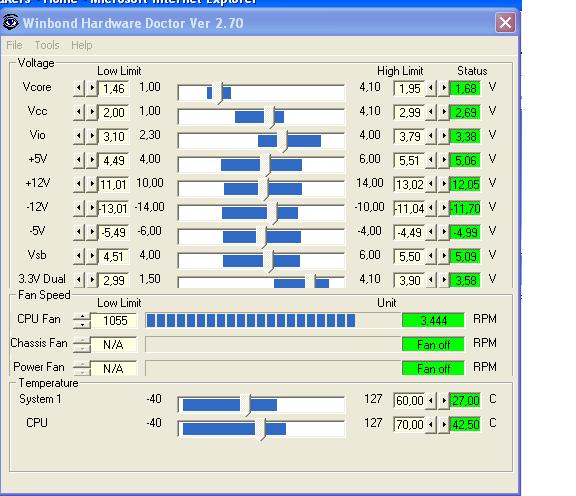Click the Vcore high limit field 1,95

409,89
